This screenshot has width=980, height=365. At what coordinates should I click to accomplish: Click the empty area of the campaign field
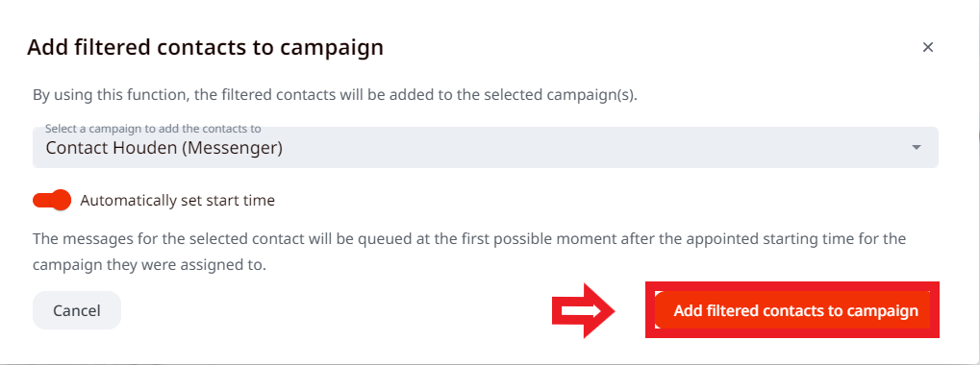tap(593, 150)
